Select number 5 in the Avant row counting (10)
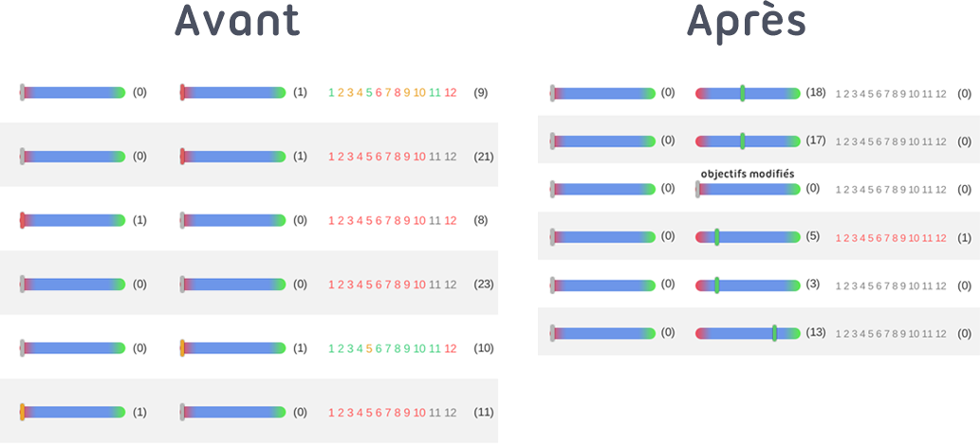The height and width of the screenshot is (444, 980). [x=369, y=348]
